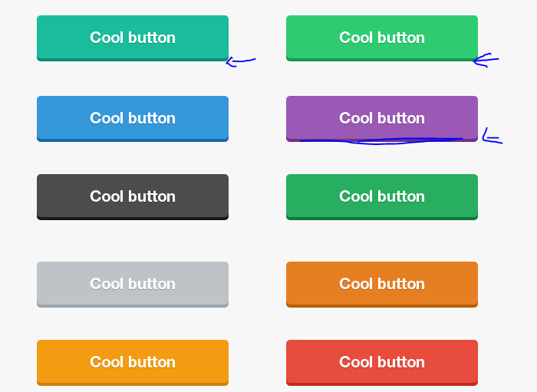
Task: Click the darker gray bottom edge of silver button
Action: [x=132, y=305]
